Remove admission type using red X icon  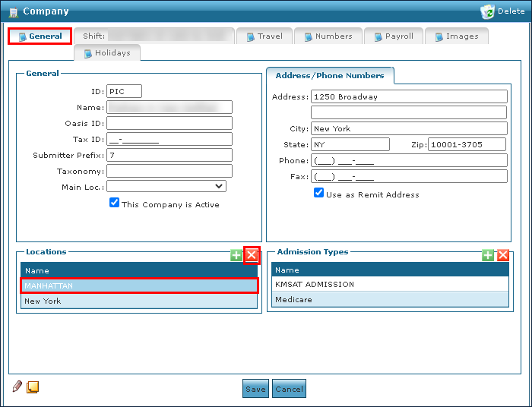[502, 255]
